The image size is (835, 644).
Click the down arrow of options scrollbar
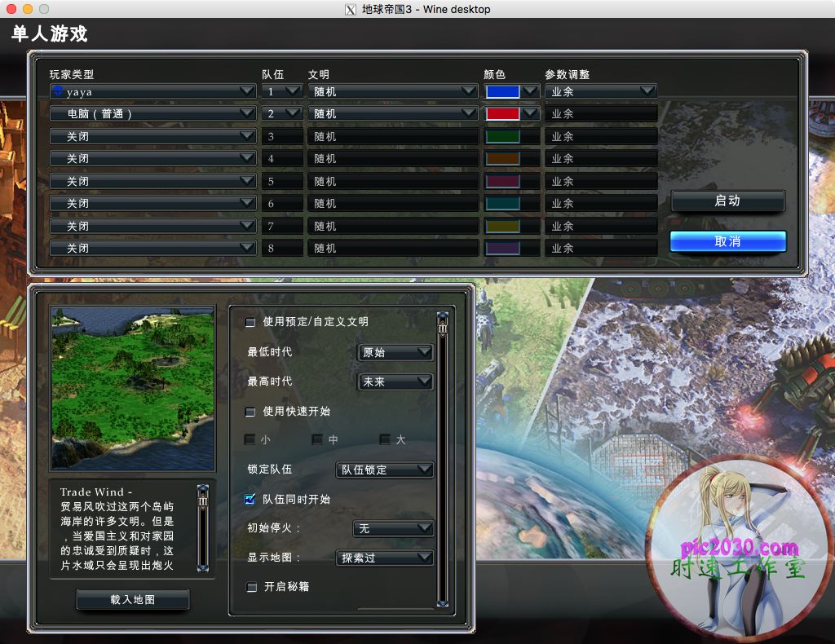[443, 603]
